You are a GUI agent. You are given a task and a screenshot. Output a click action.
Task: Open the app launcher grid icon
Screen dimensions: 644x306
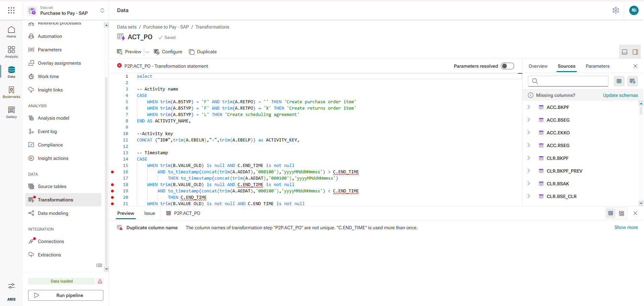(x=11, y=10)
